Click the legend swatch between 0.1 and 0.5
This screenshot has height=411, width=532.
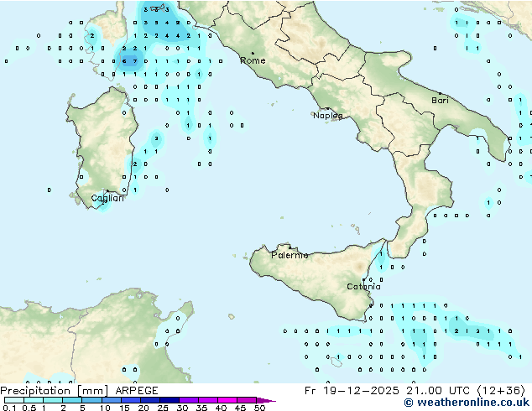(14, 400)
